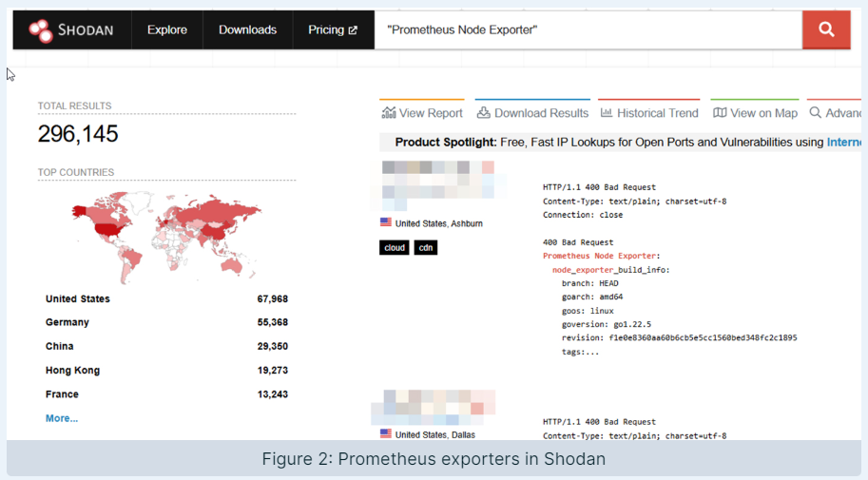
Task: Click the 'tags:...' line
Action: [x=580, y=352]
